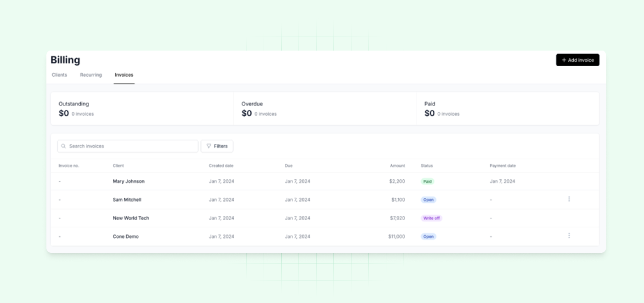This screenshot has height=303, width=644.
Task: Open the Filters panel
Action: tap(217, 146)
